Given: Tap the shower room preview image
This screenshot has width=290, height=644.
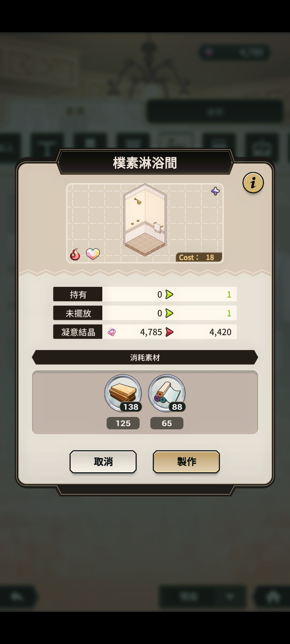Looking at the screenshot, I should click(x=145, y=220).
